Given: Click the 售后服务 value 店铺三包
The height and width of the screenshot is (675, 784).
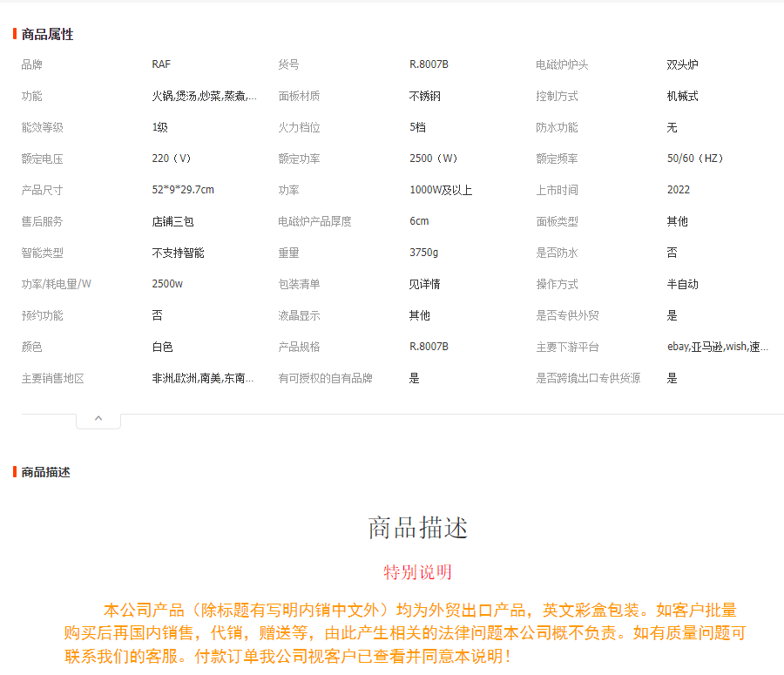Looking at the screenshot, I should coord(172,221).
